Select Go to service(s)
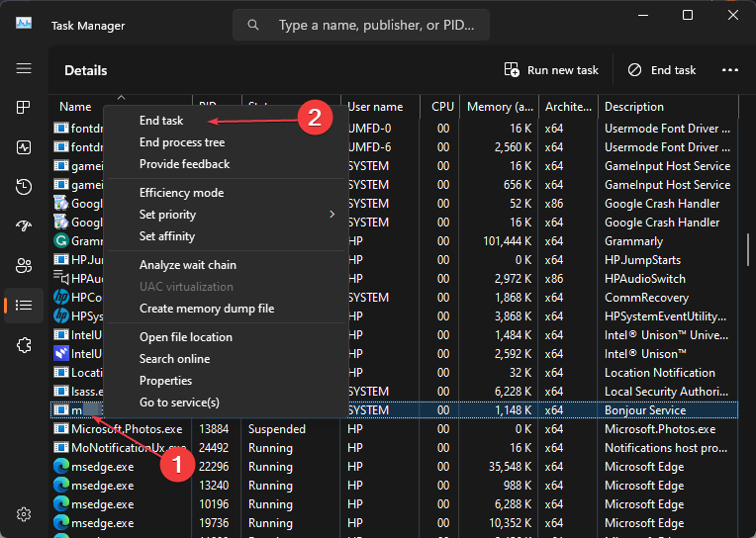The height and width of the screenshot is (538, 756). tap(179, 403)
